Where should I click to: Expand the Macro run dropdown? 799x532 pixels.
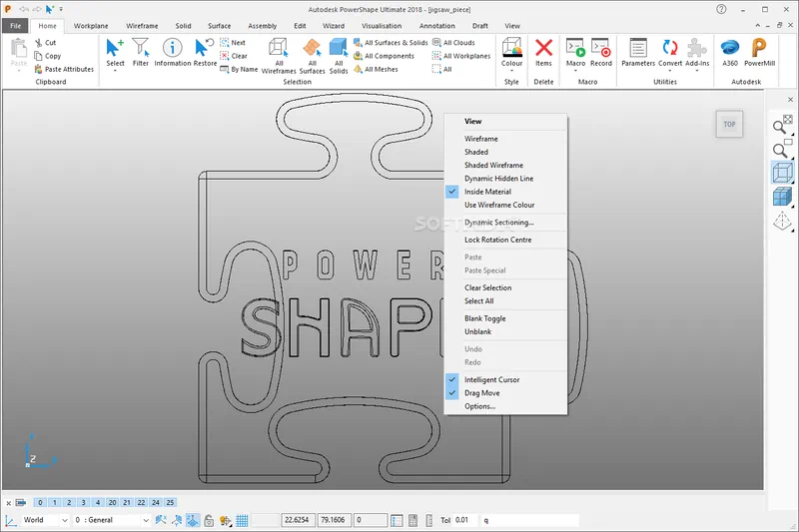tap(576, 71)
